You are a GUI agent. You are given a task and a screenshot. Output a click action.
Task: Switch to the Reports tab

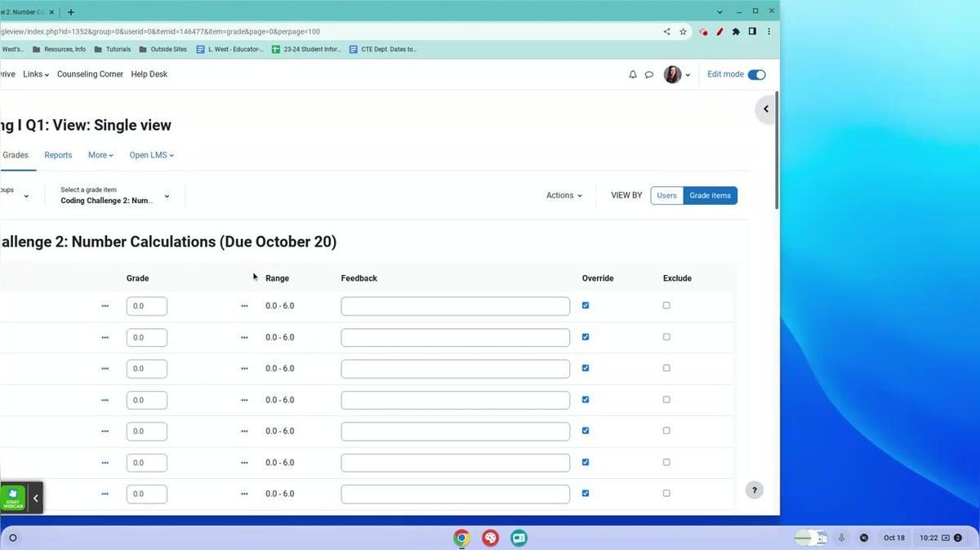[x=58, y=155]
